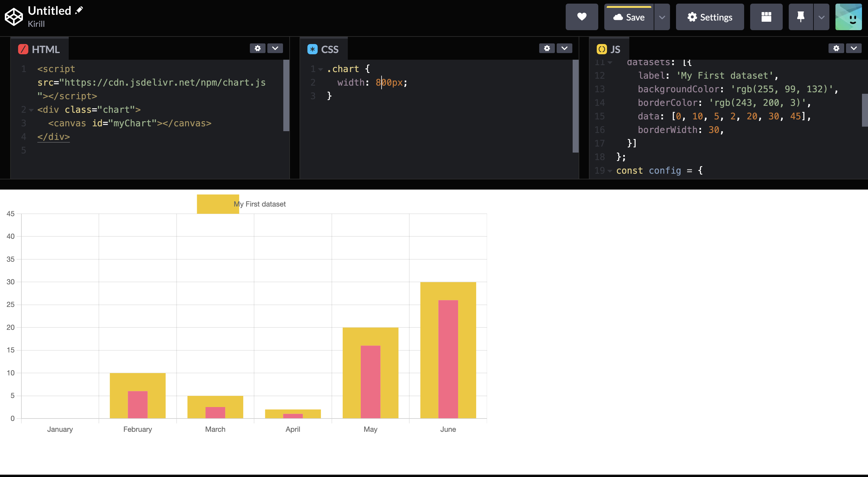Toggle the My First dataset legend swatch
This screenshot has width=868, height=477.
tap(218, 204)
